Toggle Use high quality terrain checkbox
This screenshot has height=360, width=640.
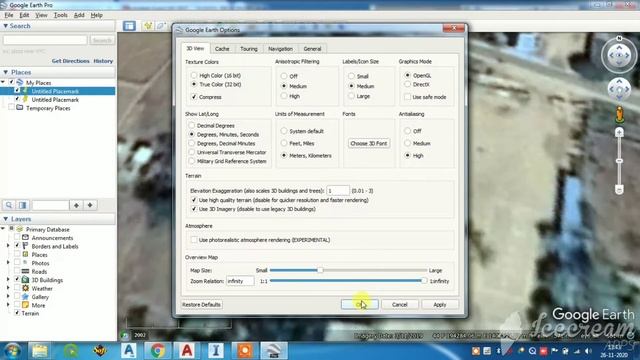click(194, 200)
